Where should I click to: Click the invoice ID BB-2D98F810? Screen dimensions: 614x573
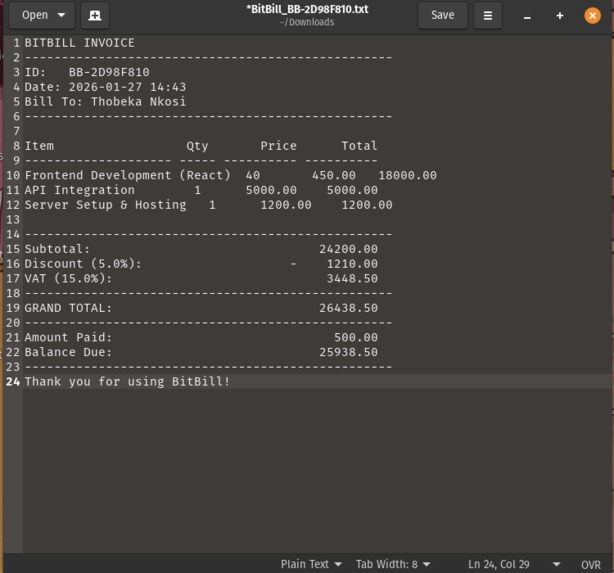tap(109, 72)
